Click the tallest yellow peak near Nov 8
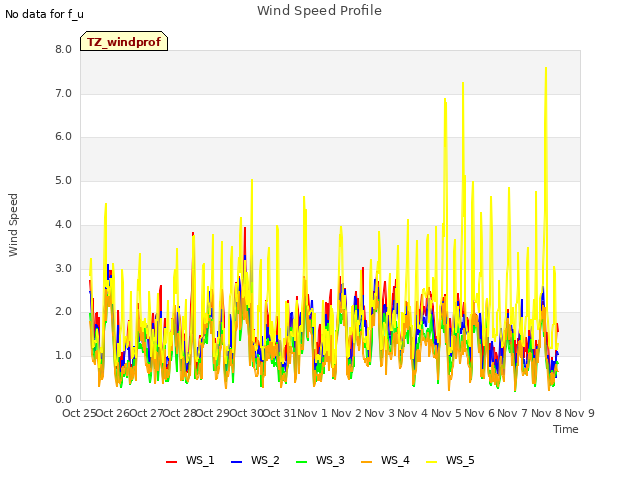Screen dimensions: 640x480 click(546, 69)
